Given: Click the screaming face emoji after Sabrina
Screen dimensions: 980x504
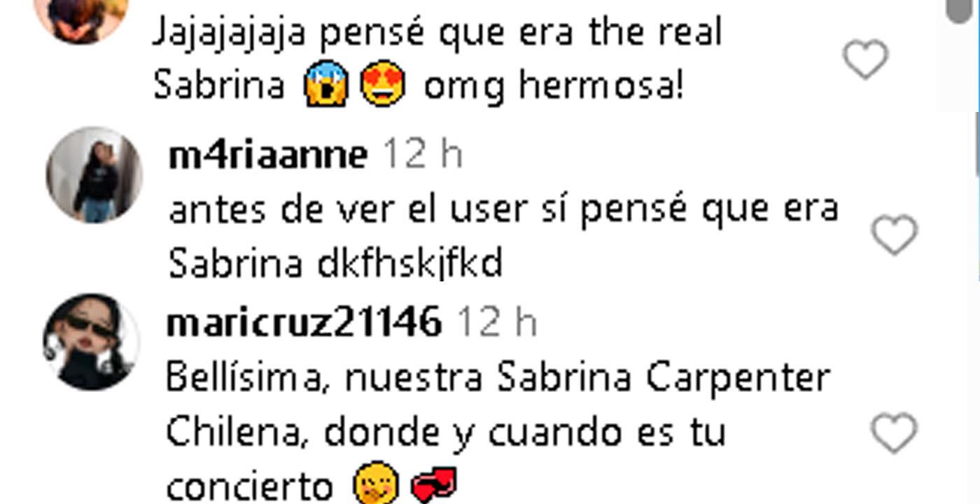Looking at the screenshot, I should coord(325,84).
